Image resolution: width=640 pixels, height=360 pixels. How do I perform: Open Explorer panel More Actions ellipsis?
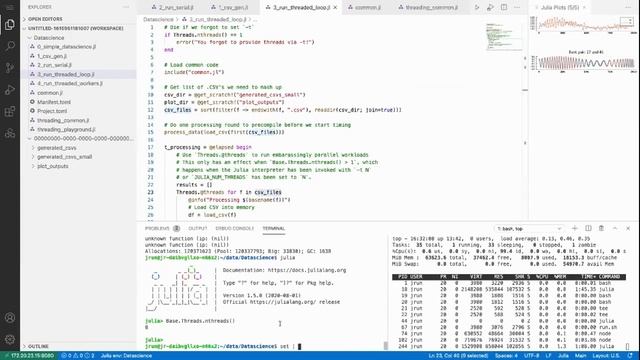tap(126, 7)
